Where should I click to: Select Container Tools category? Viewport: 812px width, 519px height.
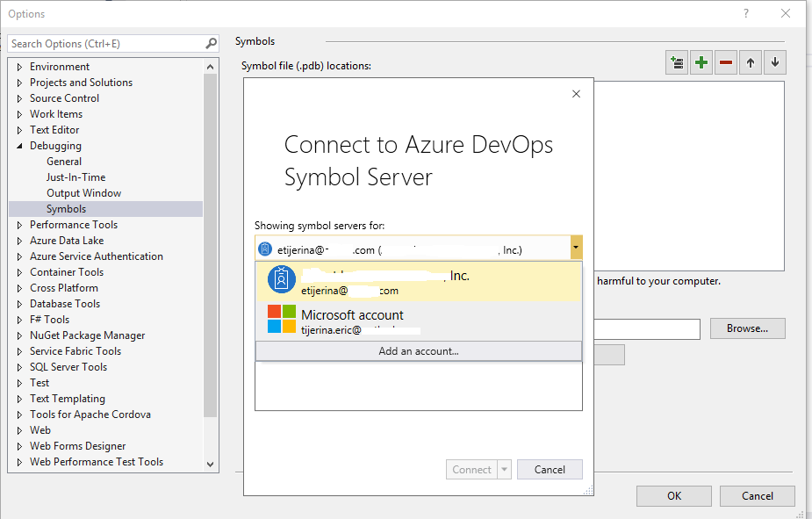(x=67, y=272)
